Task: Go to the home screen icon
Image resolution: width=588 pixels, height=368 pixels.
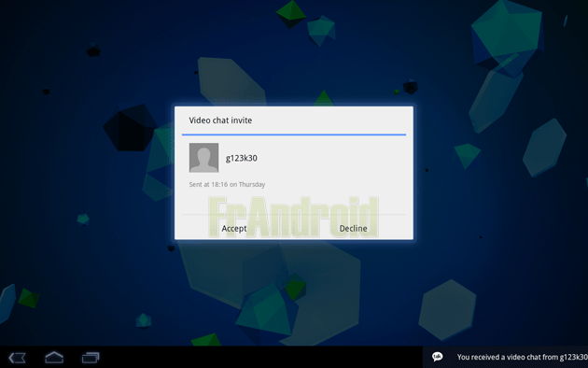Action: [x=54, y=358]
